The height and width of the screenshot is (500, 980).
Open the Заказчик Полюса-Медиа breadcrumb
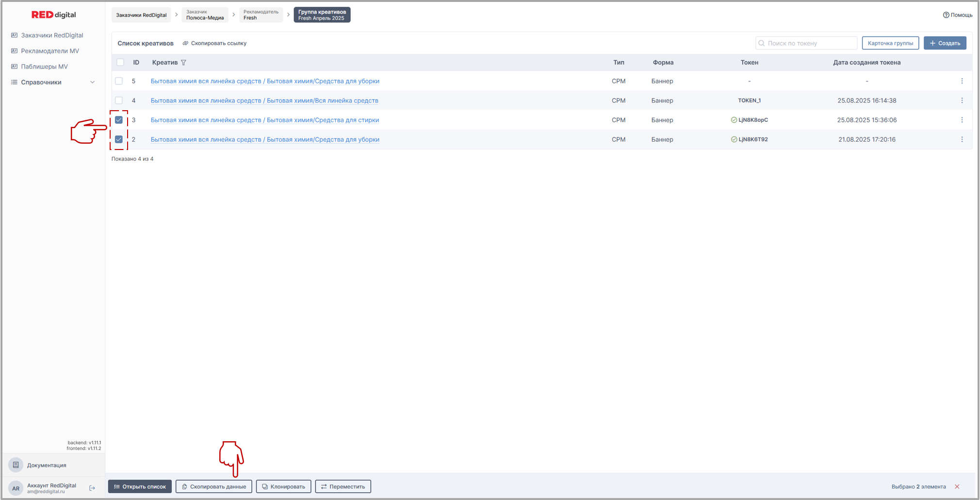(205, 15)
